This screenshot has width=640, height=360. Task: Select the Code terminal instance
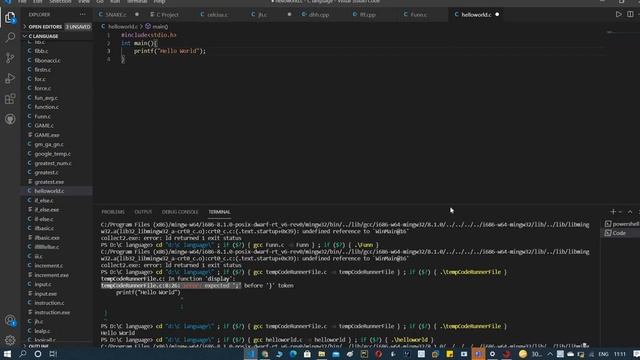pyautogui.click(x=620, y=233)
